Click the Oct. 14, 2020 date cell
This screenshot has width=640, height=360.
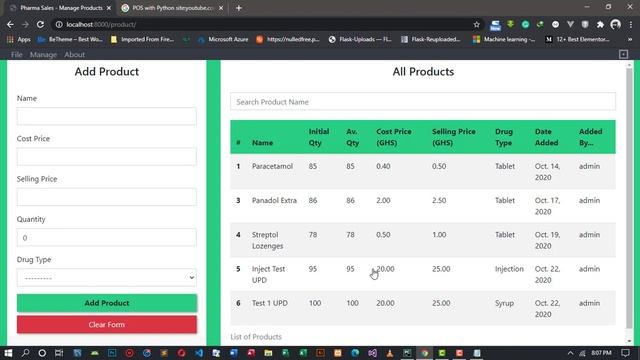point(547,172)
